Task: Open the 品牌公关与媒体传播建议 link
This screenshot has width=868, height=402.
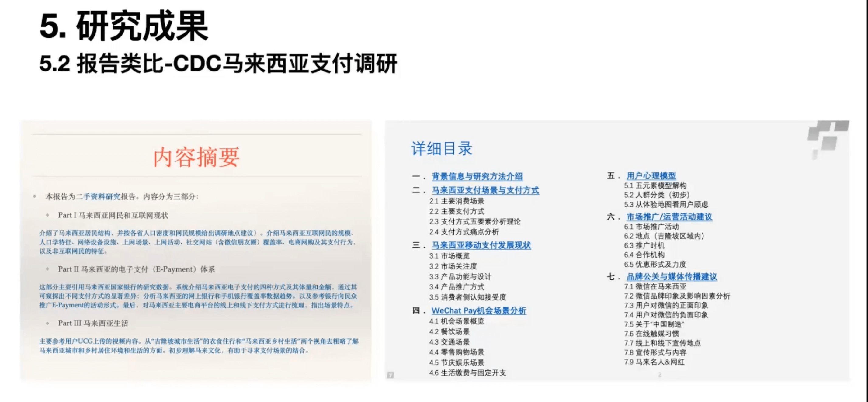Action: click(672, 276)
